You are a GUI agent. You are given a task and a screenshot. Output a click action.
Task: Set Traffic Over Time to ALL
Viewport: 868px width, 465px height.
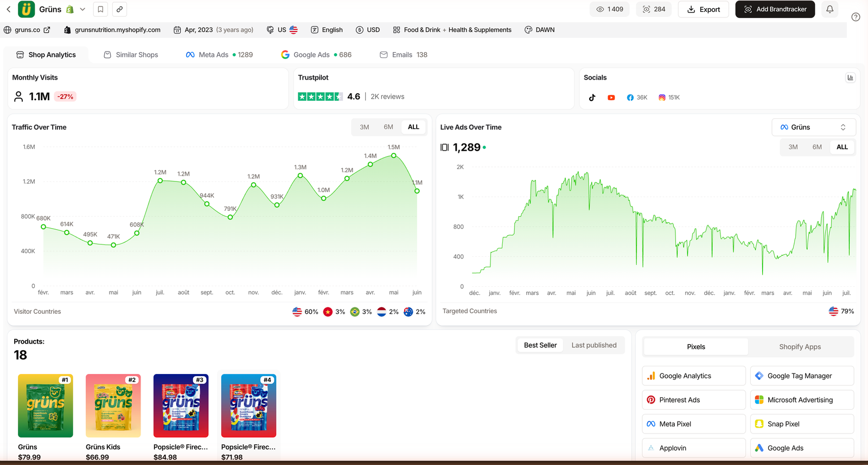click(413, 127)
